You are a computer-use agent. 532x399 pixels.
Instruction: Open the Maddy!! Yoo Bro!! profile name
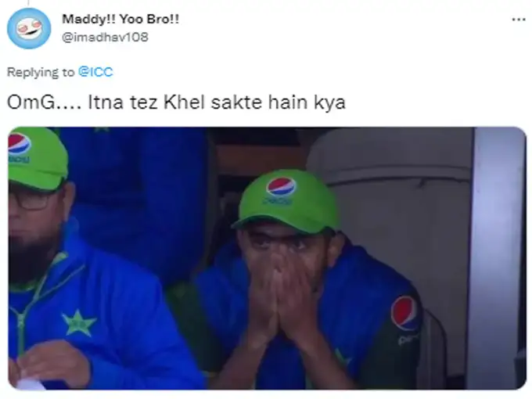[x=120, y=19]
